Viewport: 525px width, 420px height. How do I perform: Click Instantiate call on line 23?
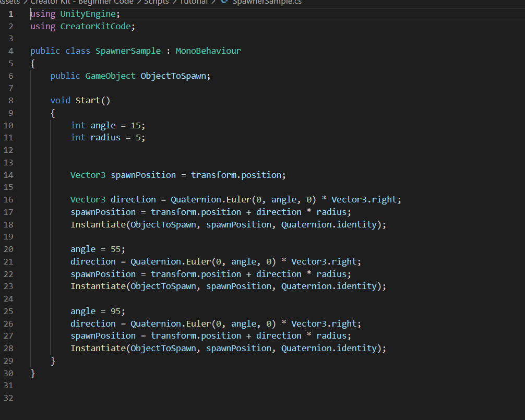coord(98,286)
